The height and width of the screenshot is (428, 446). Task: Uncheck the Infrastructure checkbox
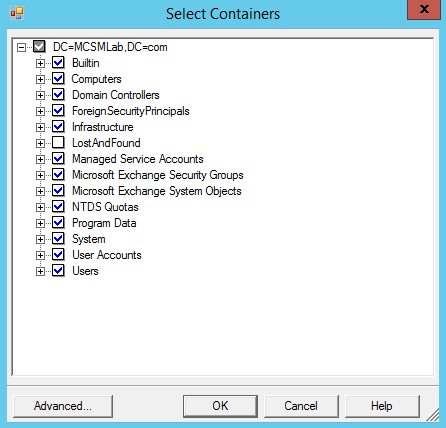coord(58,126)
